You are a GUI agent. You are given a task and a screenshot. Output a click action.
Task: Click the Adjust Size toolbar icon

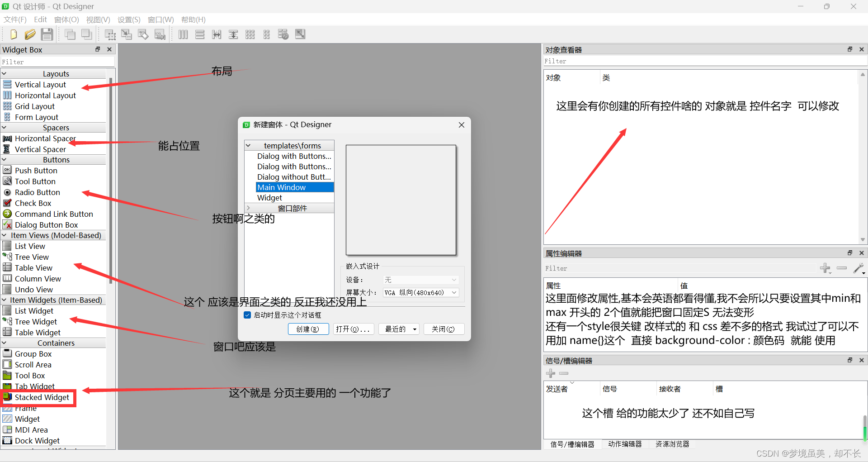300,34
